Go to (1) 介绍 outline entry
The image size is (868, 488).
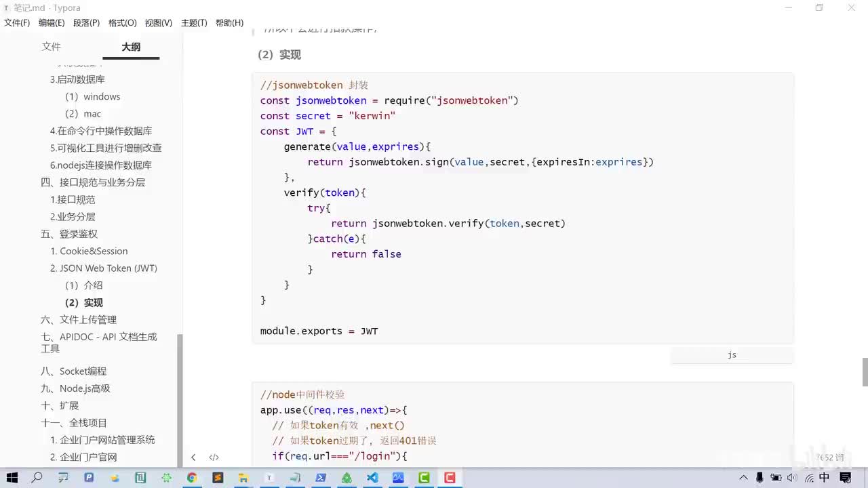(83, 285)
